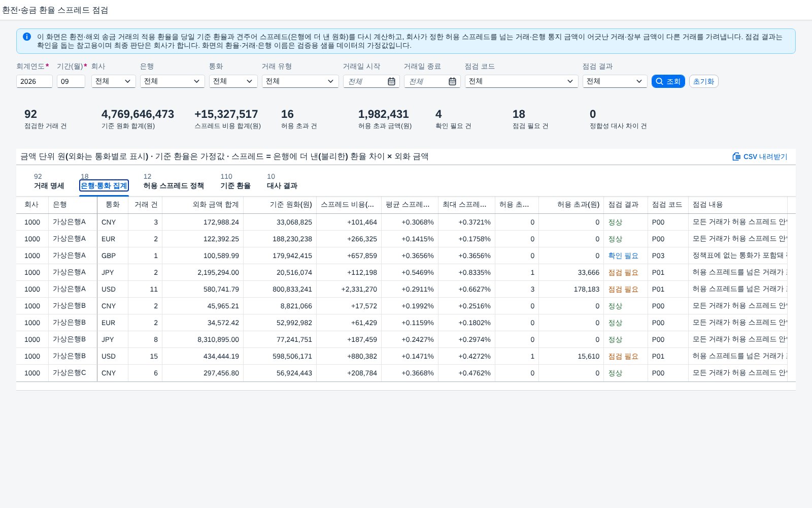This screenshot has height=508, width=812.
Task: Click the 18 점검 필요 건 KPI tile
Action: click(x=530, y=119)
